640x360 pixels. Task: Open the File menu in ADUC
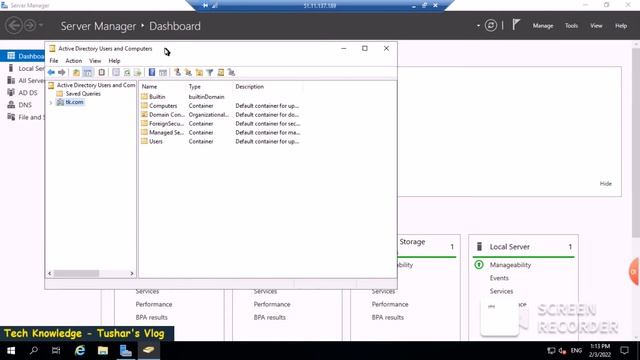coord(53,61)
